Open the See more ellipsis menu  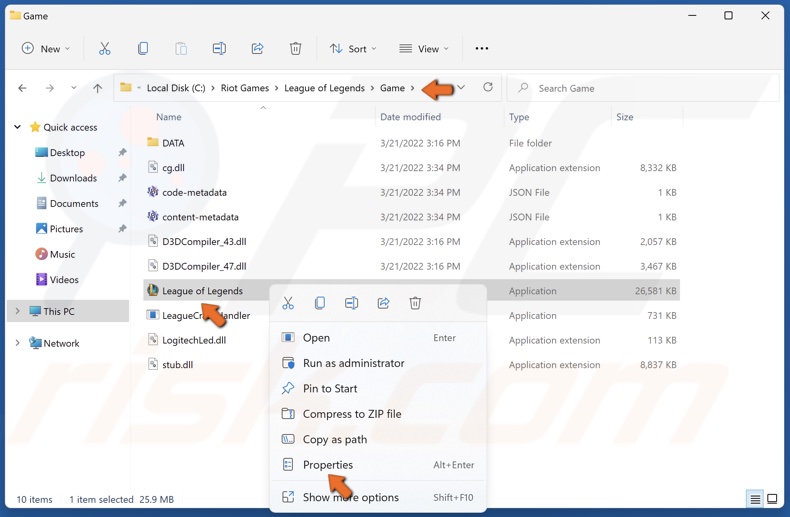482,48
